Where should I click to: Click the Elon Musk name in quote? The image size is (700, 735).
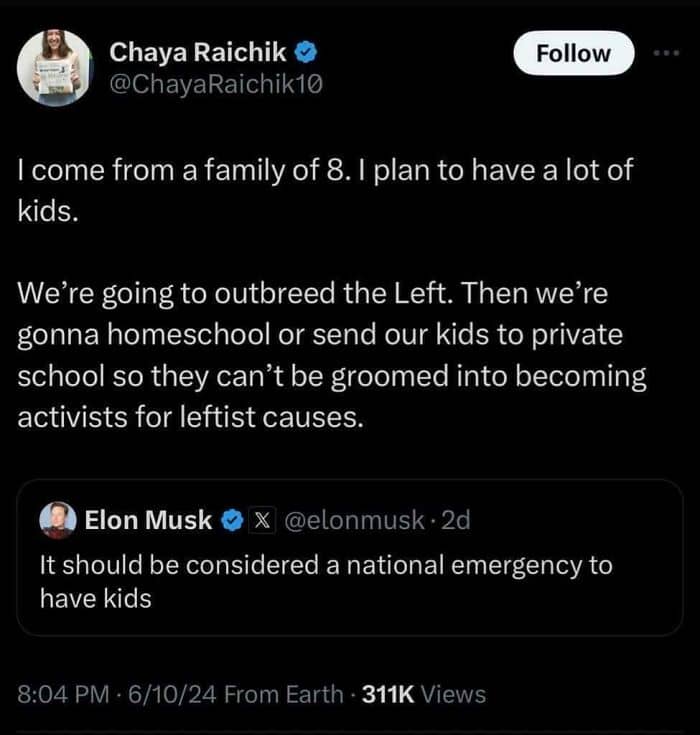coord(148,520)
